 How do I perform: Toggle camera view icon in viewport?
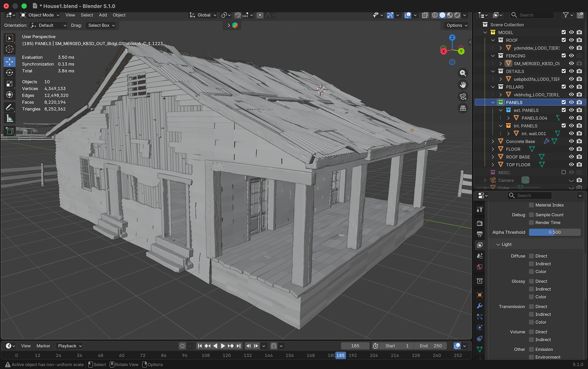point(463,97)
